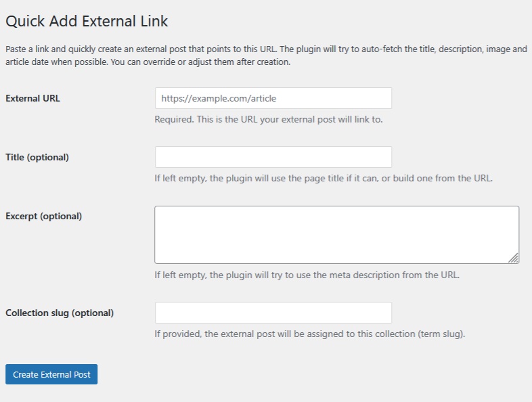
Task: Click the Collection slug (optional) label
Action: pyautogui.click(x=60, y=313)
